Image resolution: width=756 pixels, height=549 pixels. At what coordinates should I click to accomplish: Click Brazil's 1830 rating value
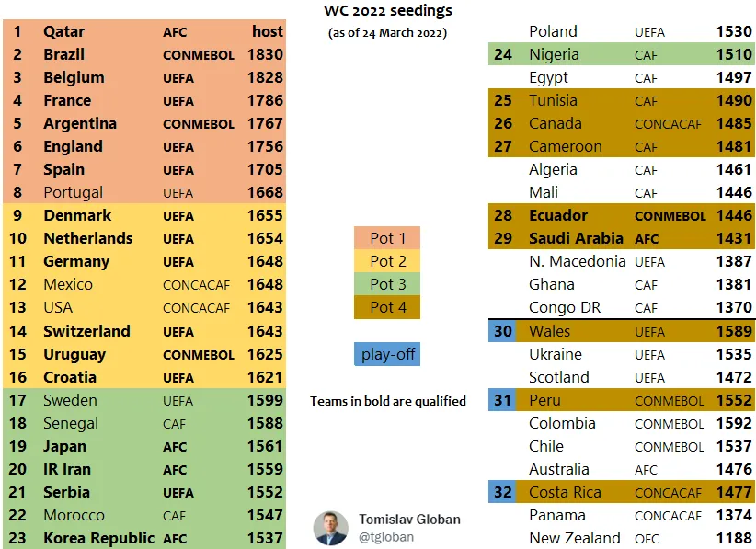click(265, 54)
